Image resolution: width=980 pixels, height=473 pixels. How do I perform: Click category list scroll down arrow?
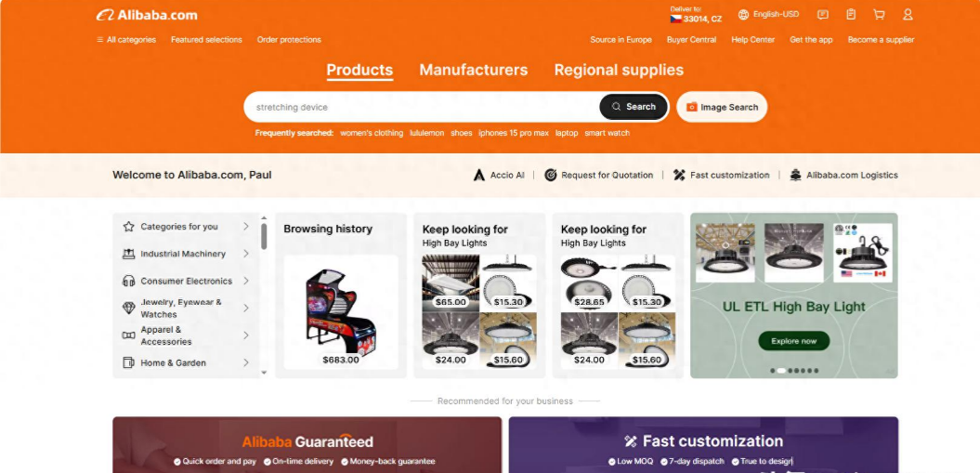(264, 373)
